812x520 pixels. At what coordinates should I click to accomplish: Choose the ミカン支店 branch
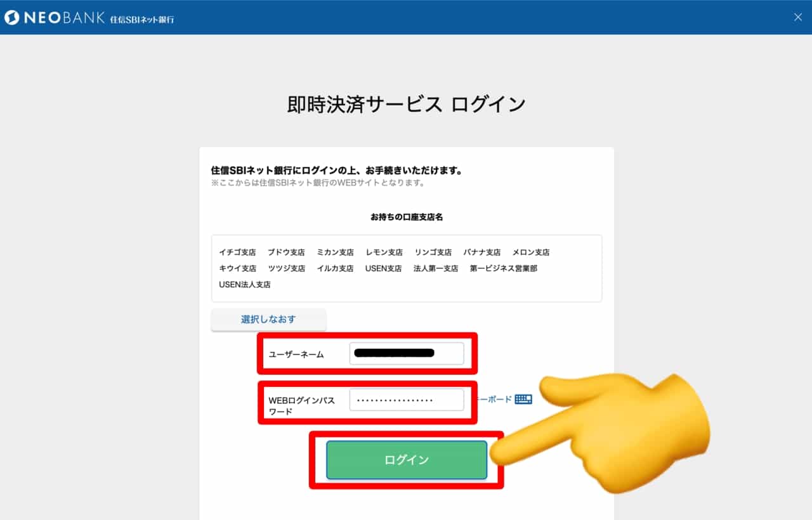(335, 252)
